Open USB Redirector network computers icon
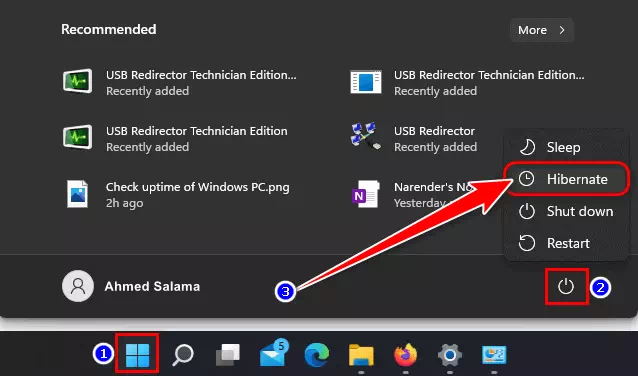This screenshot has width=638, height=376. click(x=365, y=136)
